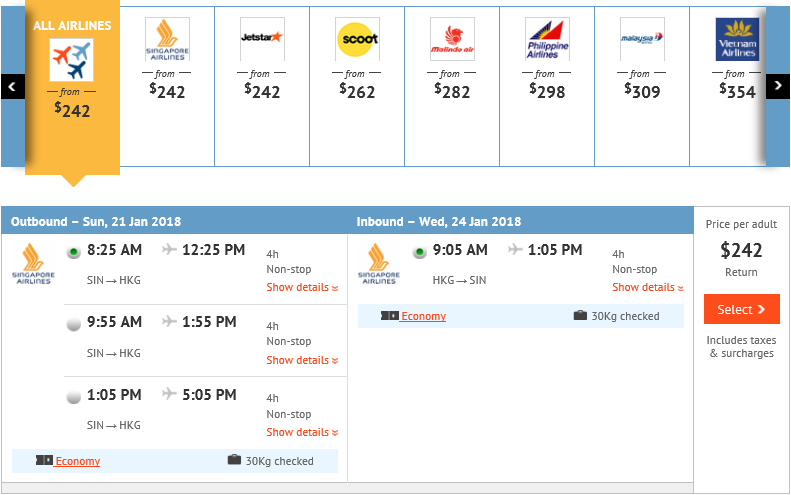Open outbound Economy fare class link
This screenshot has height=495, width=791.
[78, 461]
